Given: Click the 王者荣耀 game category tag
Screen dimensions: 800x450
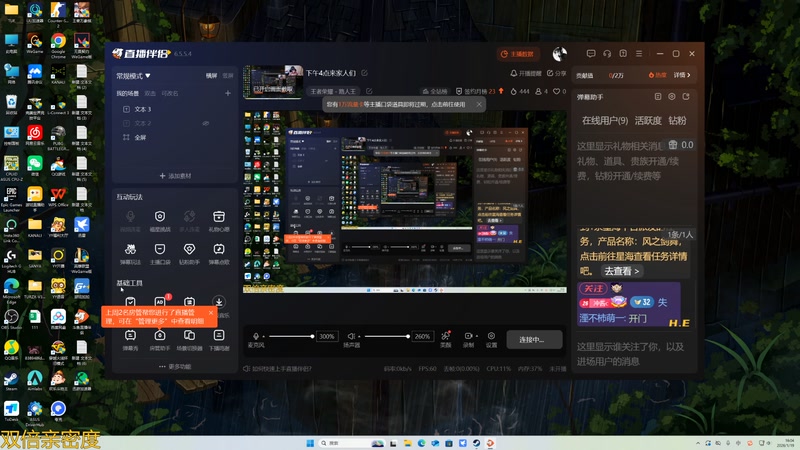Looking at the screenshot, I should (333, 91).
